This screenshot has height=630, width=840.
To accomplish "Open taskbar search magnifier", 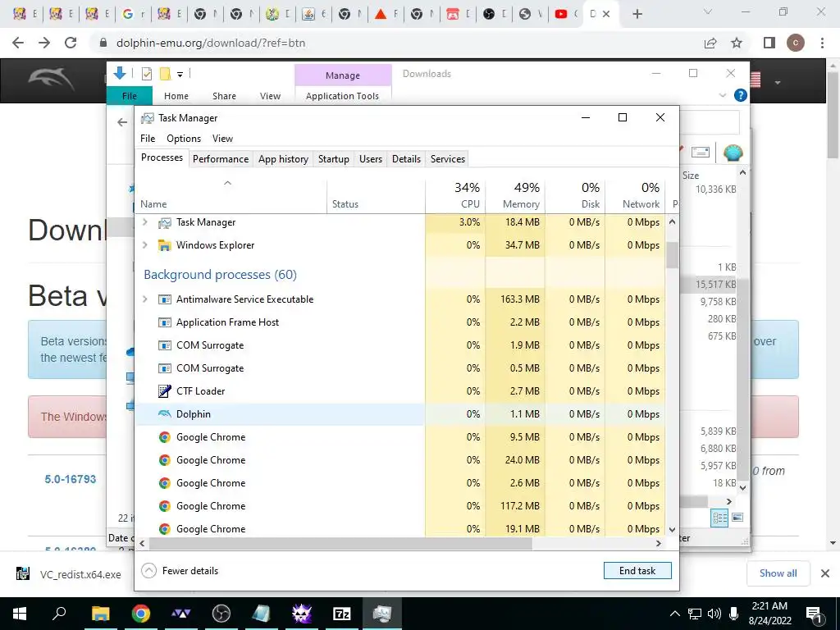I will pyautogui.click(x=59, y=614).
